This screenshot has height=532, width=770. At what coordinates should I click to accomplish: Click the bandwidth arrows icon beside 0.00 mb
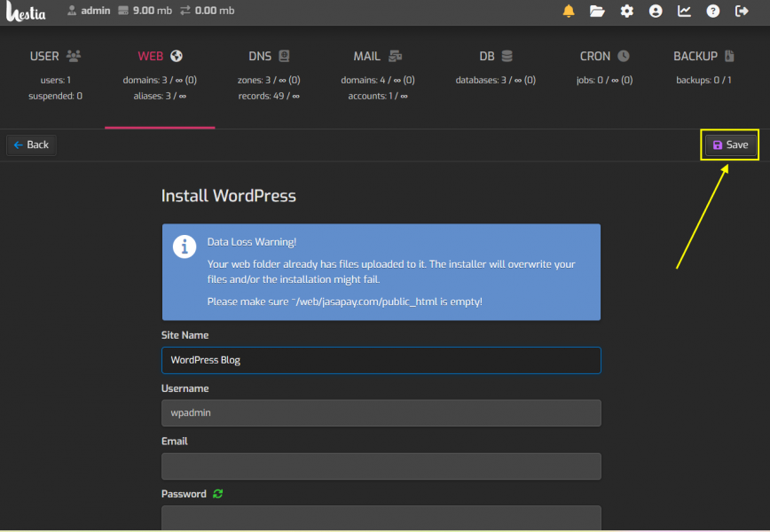(185, 11)
